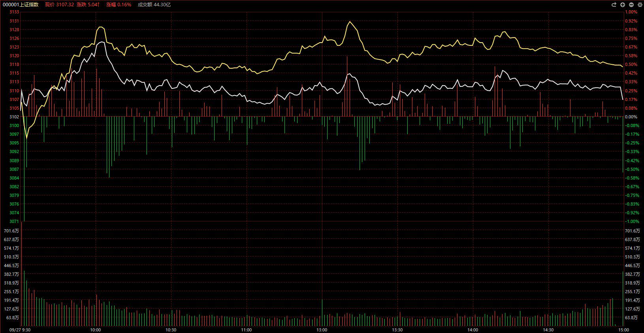Click the 现价 3107.32 value
Viewport: 644px width, 333px height.
coord(60,5)
